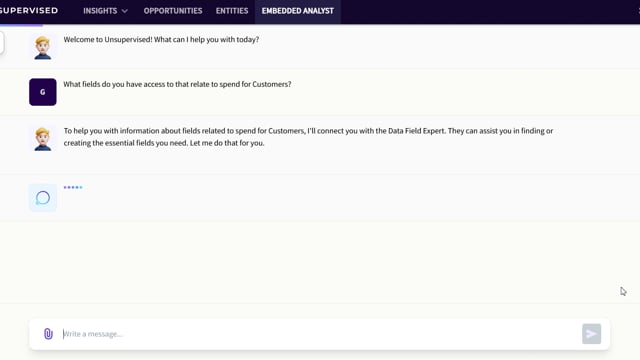Screen dimensions: 640x360
Task: Select the Embedded Analyst tab
Action: click(x=298, y=11)
